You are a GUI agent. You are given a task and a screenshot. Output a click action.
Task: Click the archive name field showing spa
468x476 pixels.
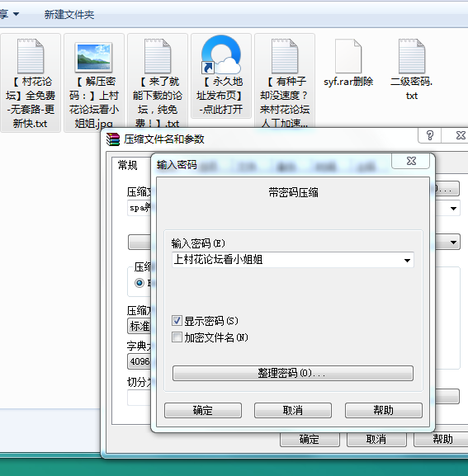139,208
